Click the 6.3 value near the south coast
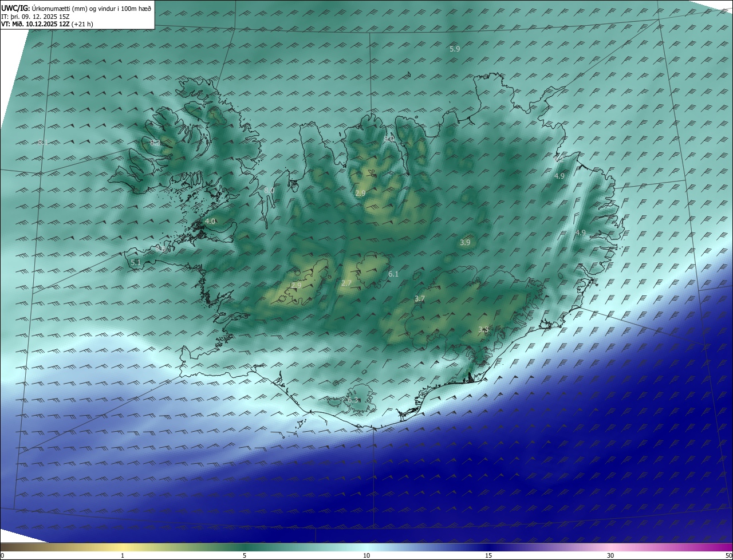The height and width of the screenshot is (560, 733). 353,400
